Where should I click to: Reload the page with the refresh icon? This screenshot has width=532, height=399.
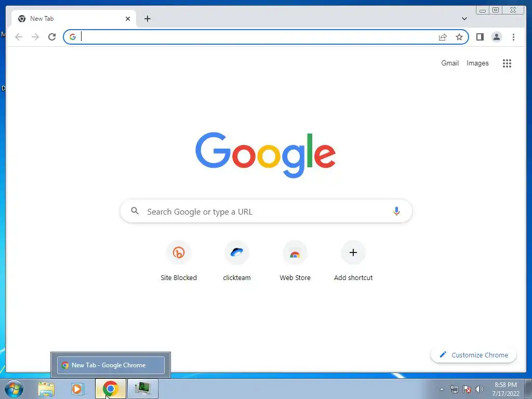(x=52, y=37)
